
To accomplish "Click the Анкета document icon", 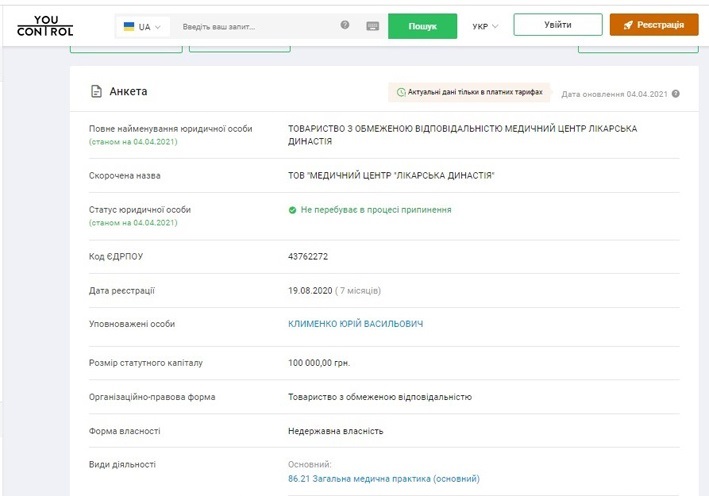I will pyautogui.click(x=96, y=91).
